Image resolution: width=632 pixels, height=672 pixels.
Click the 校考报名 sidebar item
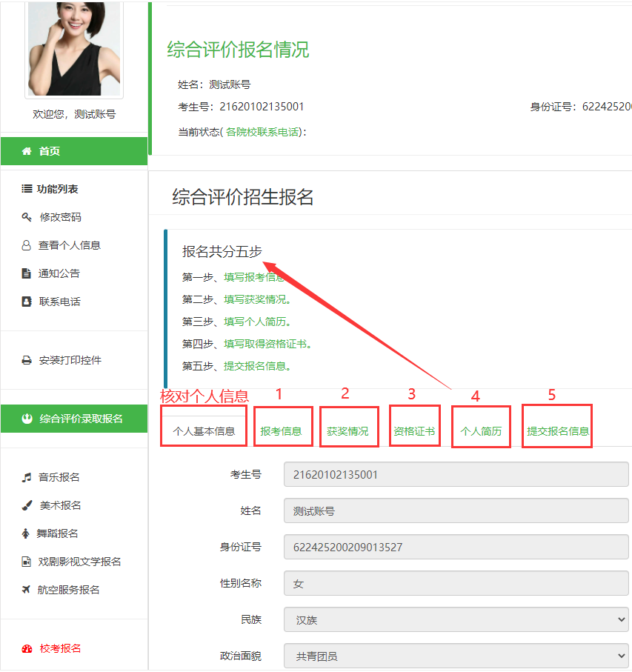pos(60,648)
